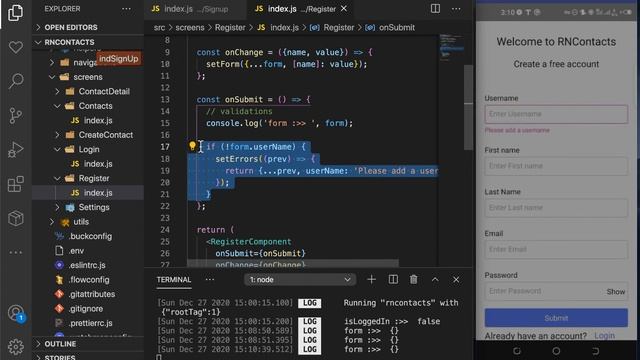
Task: Click the editor vertical scrollbar
Action: coord(468,106)
